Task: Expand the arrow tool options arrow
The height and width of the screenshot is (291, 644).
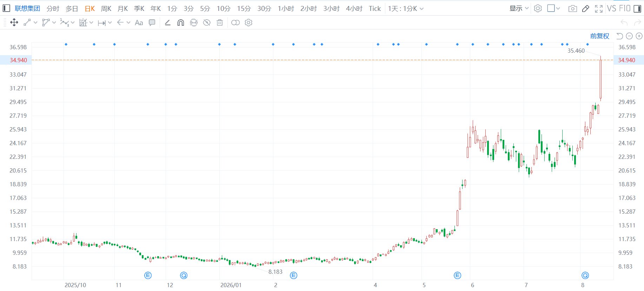Action: pyautogui.click(x=128, y=22)
